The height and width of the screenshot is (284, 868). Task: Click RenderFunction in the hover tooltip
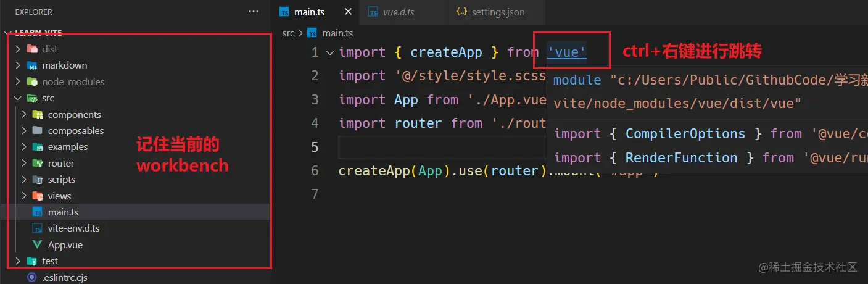pos(681,158)
